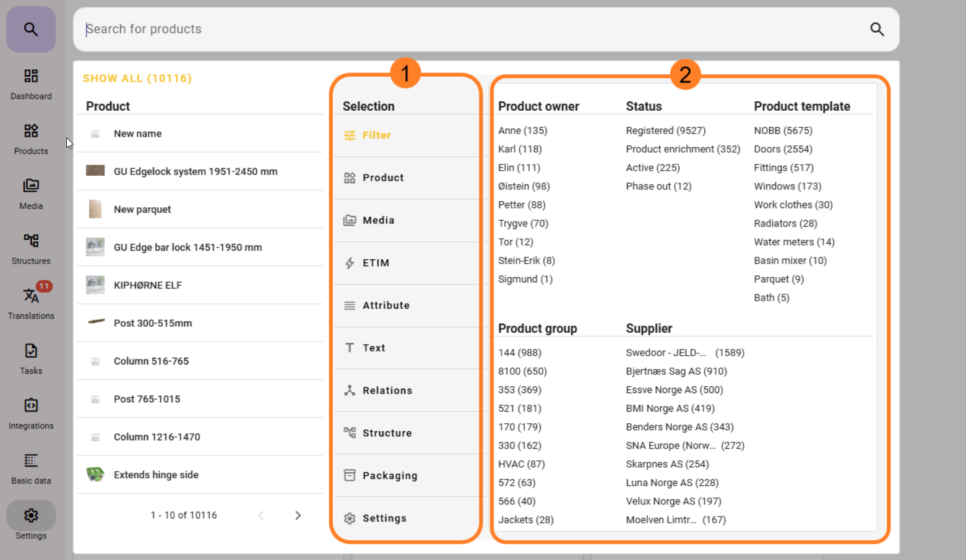Go to previous page of products
966x560 pixels.
coord(261,515)
